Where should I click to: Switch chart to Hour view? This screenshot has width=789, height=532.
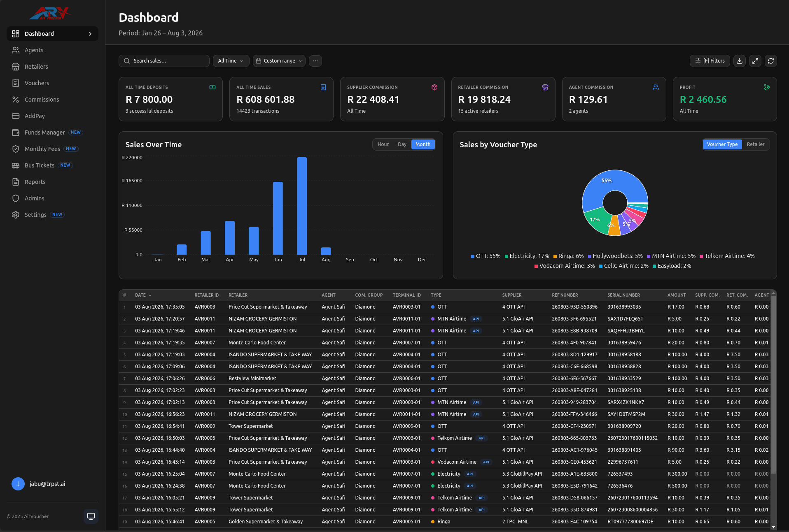(383, 144)
